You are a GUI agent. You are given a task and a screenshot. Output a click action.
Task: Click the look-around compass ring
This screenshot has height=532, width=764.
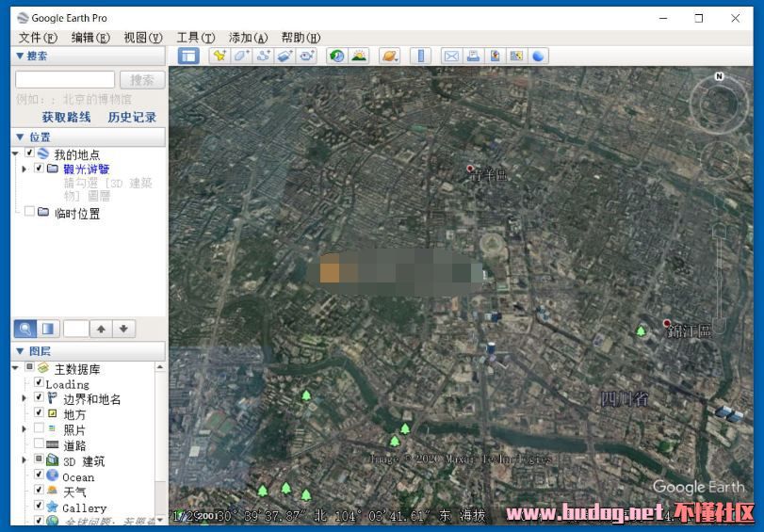pyautogui.click(x=719, y=105)
